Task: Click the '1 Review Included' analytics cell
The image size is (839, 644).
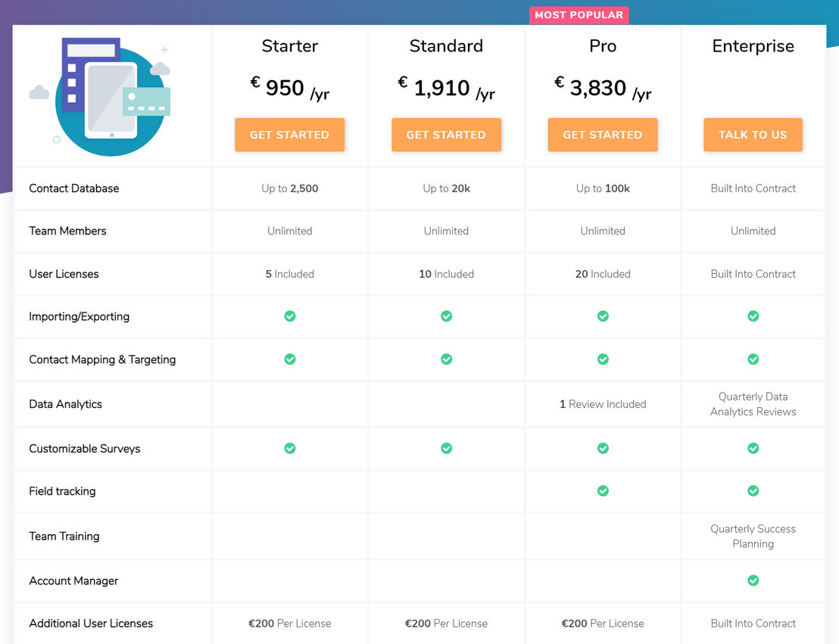Action: (x=603, y=404)
